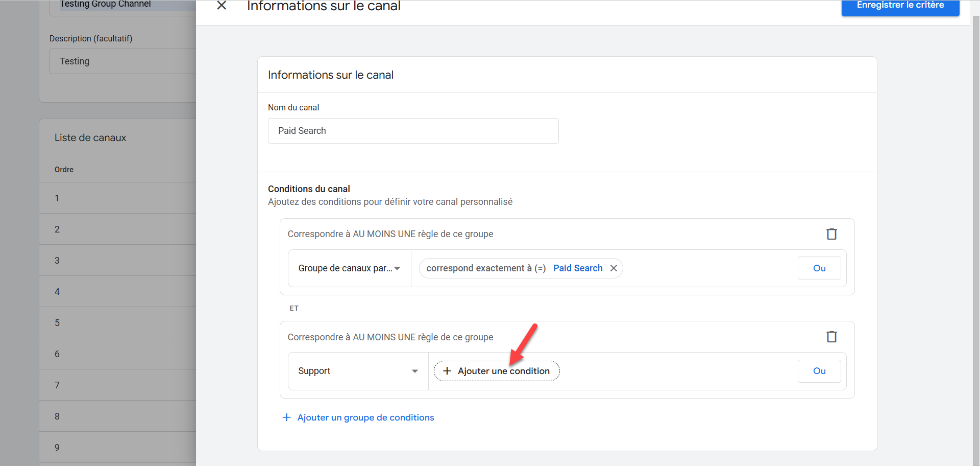
Task: Open the Groupe de canaux par... dropdown
Action: (349, 268)
